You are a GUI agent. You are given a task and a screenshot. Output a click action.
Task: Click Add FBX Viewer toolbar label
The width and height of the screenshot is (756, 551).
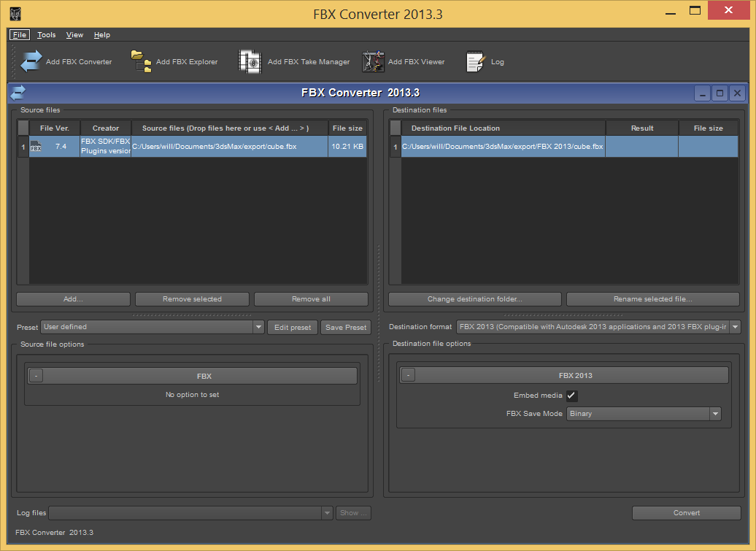[417, 62]
